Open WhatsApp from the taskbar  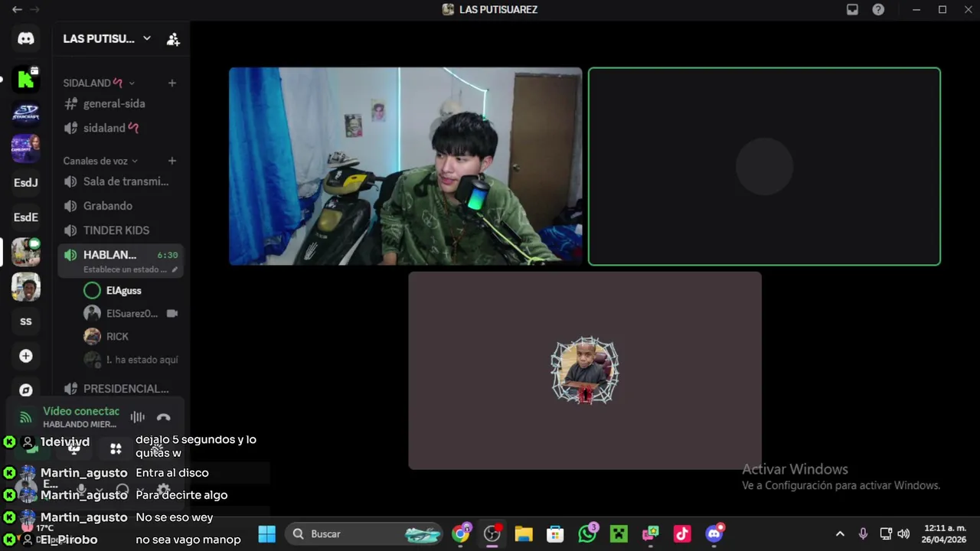click(x=587, y=533)
